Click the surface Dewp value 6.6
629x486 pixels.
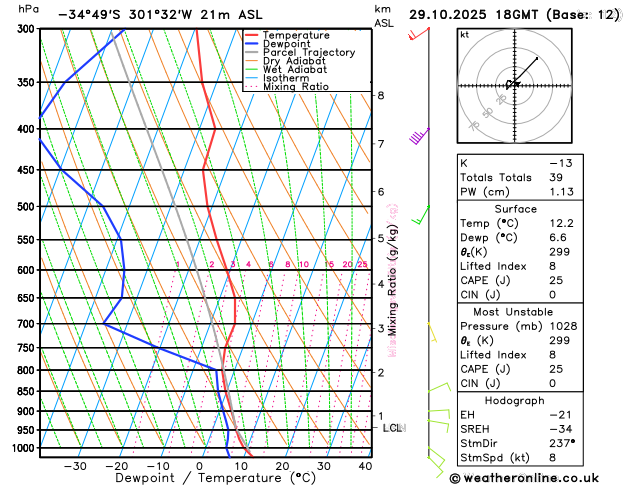[558, 237]
